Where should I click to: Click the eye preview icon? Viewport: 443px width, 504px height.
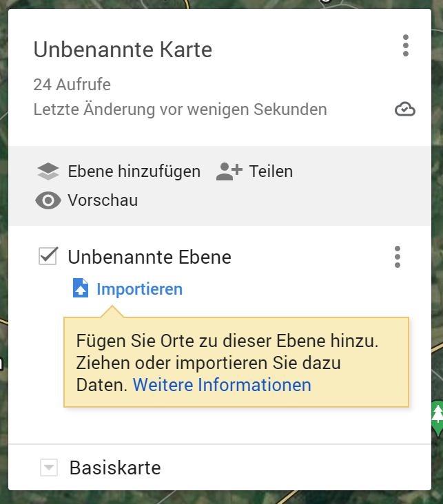(48, 201)
